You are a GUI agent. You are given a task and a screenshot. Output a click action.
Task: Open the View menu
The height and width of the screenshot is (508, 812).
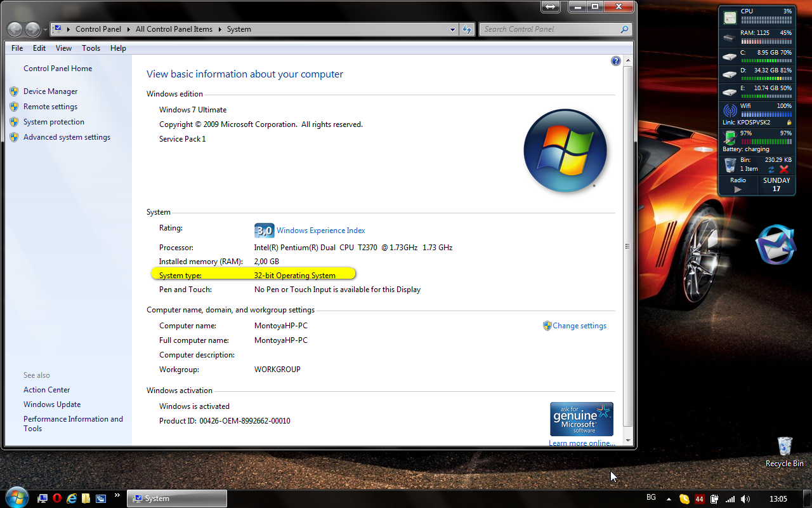pos(63,48)
